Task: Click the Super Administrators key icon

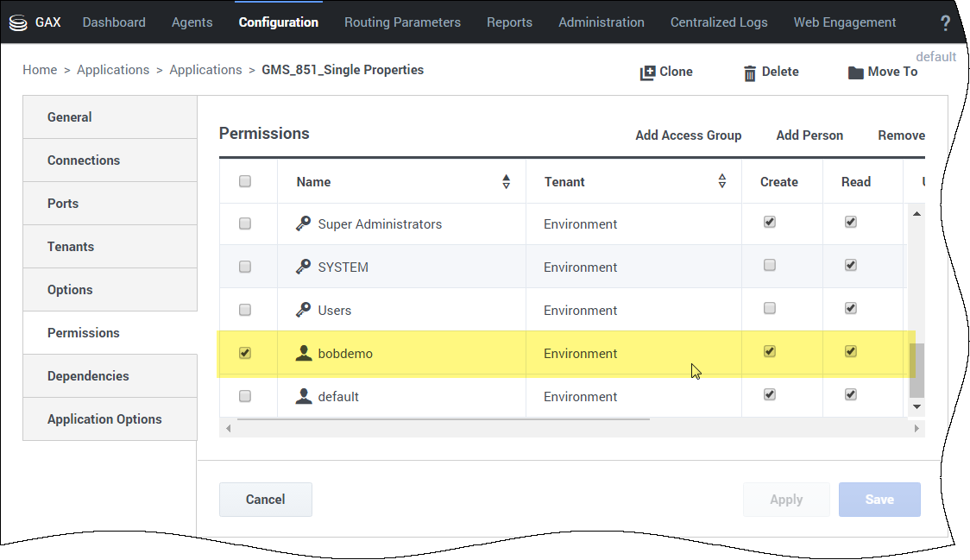Action: point(303,223)
